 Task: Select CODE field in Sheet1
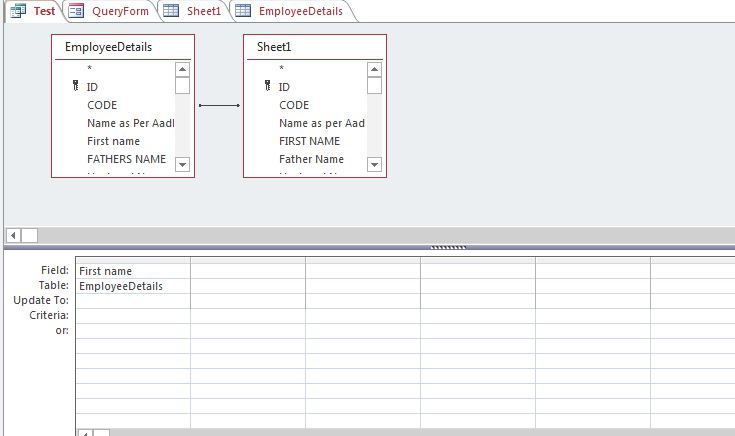tap(294, 105)
